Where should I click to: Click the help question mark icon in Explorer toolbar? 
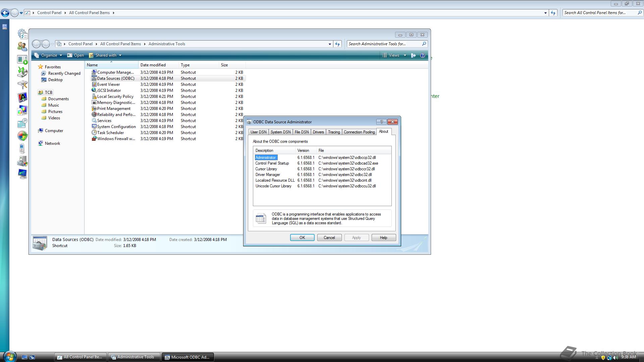[423, 56]
